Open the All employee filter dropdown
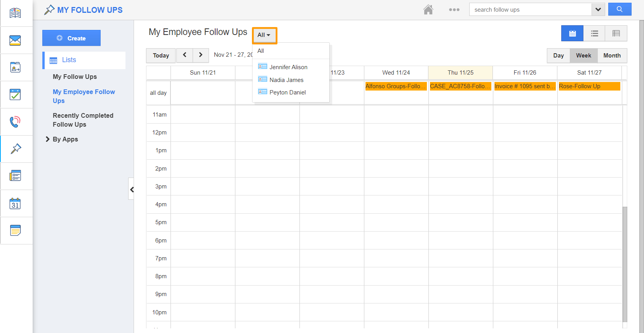Image resolution: width=644 pixels, height=333 pixels. (x=264, y=35)
